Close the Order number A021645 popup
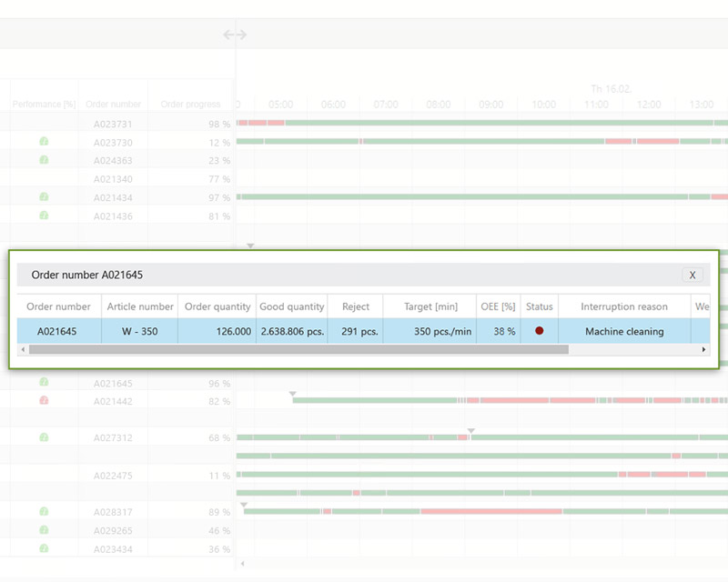This screenshot has height=582, width=728. tap(692, 275)
